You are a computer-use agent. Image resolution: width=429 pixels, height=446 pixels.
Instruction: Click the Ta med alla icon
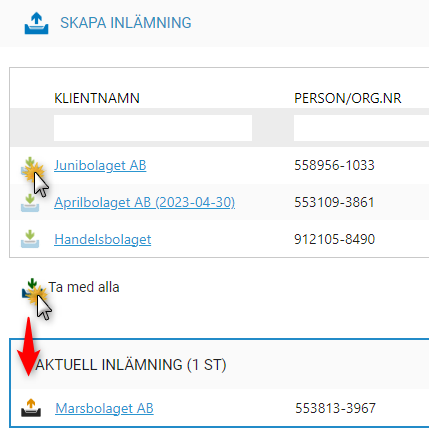[32, 288]
